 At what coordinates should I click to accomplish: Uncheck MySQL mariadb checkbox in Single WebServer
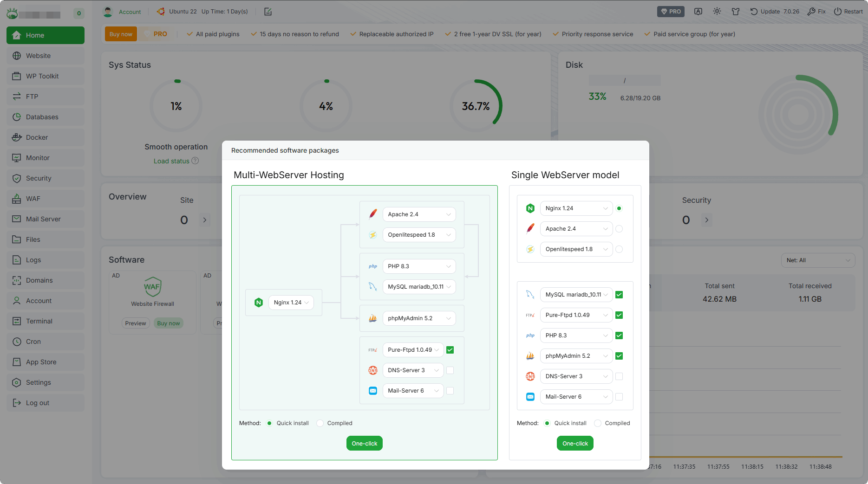click(619, 295)
